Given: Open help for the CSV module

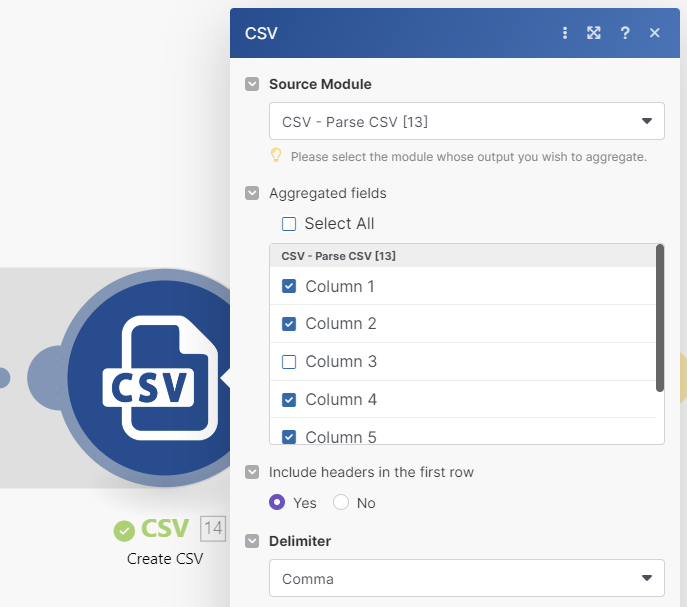Looking at the screenshot, I should pyautogui.click(x=625, y=33).
